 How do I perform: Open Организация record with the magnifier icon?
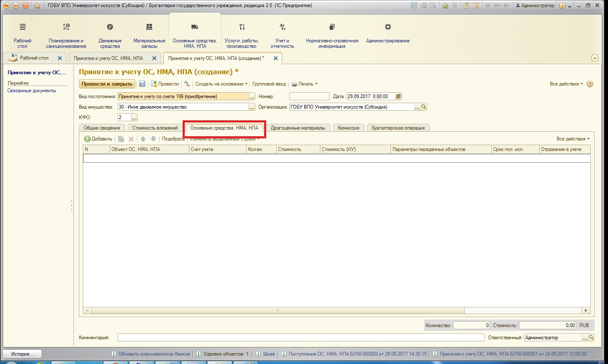424,107
